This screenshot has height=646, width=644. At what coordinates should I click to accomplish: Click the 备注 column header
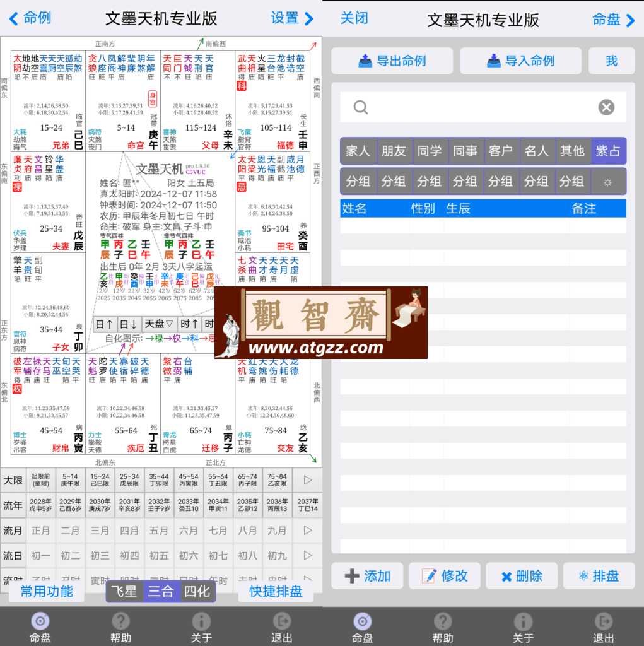(584, 208)
